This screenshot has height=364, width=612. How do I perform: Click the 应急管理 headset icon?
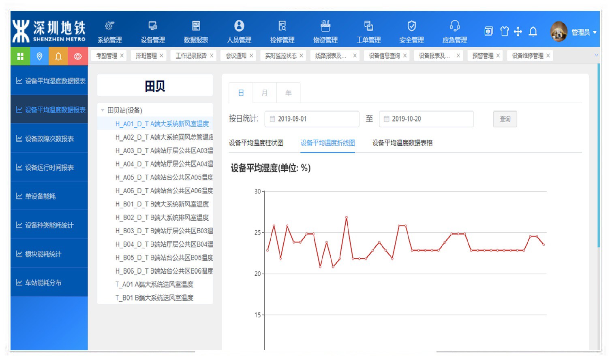click(454, 25)
